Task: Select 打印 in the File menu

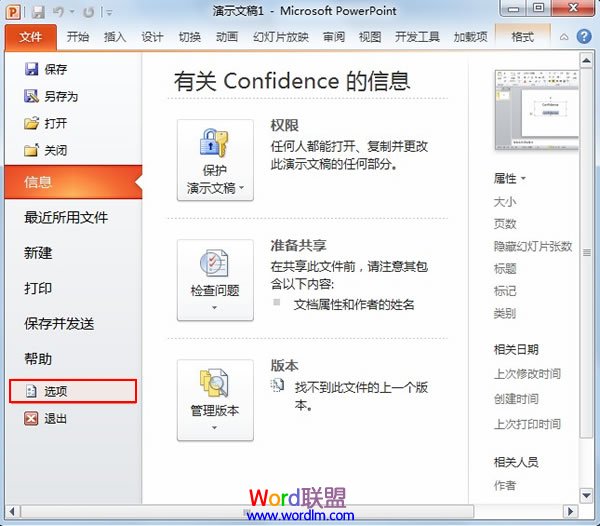Action: tap(38, 288)
